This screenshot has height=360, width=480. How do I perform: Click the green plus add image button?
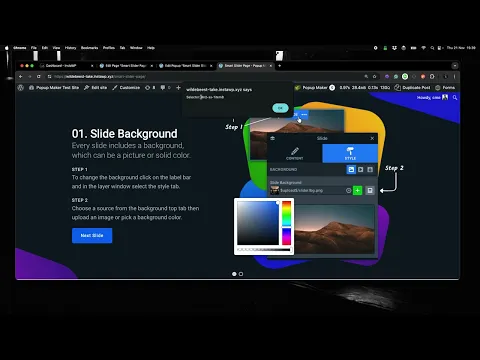point(357,190)
